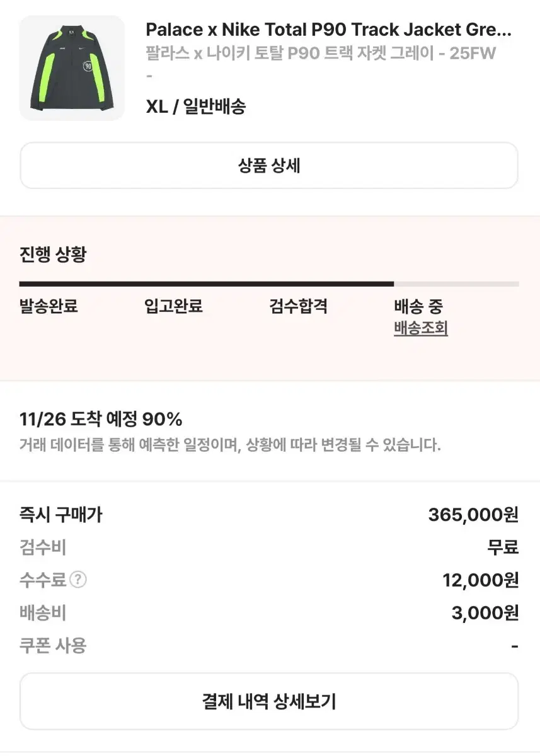Click the 수수료 12,000원 amount
Viewport: 540px width, 756px height.
481,580
